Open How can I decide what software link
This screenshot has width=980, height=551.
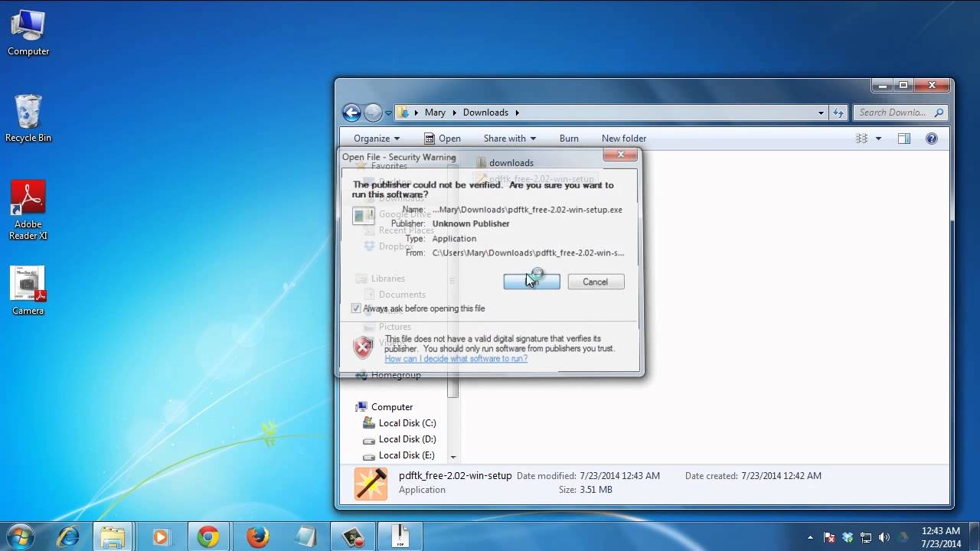[x=456, y=359]
